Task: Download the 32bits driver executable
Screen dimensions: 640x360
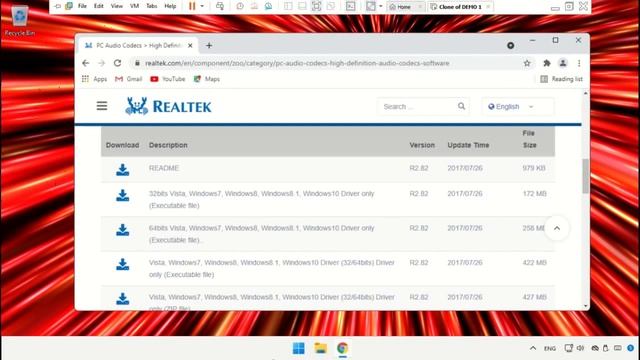Action: pyautogui.click(x=122, y=195)
